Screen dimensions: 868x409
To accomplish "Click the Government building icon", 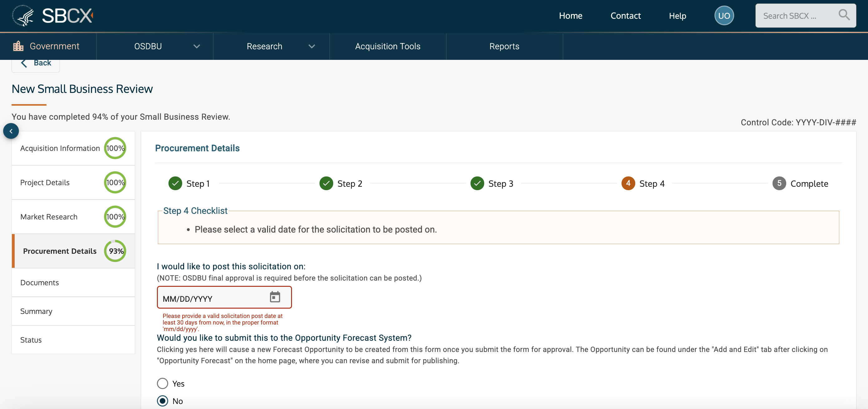I will click(x=18, y=46).
